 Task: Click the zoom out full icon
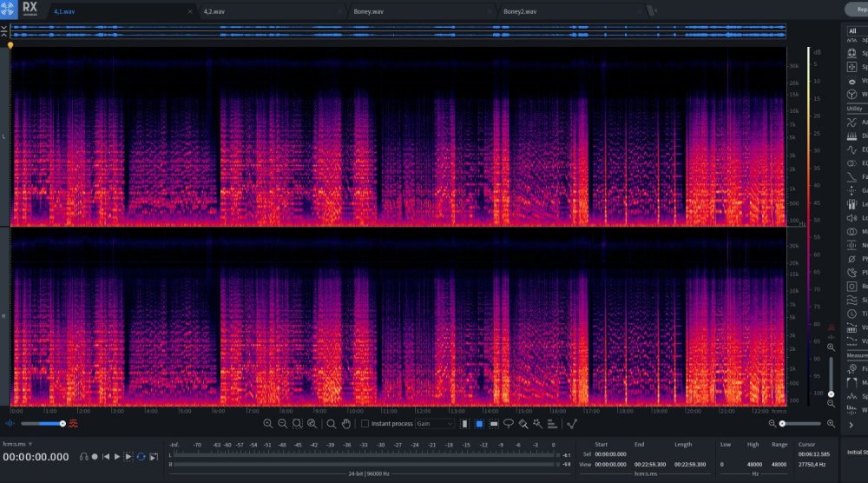312,424
